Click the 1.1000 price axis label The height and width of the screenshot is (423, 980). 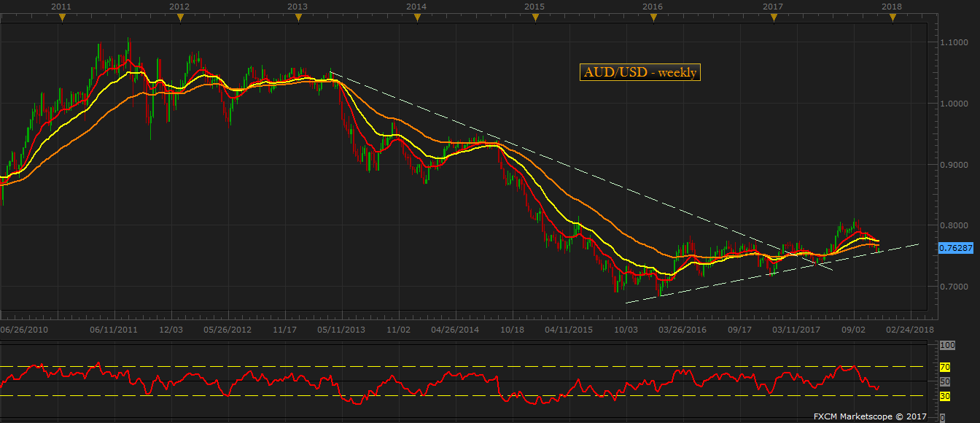point(955,42)
